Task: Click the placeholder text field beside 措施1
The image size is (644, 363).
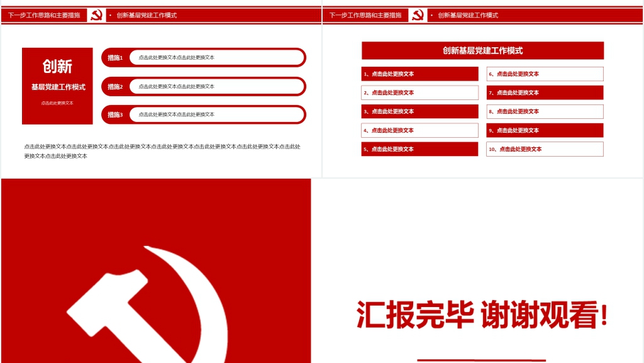Action: pyautogui.click(x=216, y=57)
